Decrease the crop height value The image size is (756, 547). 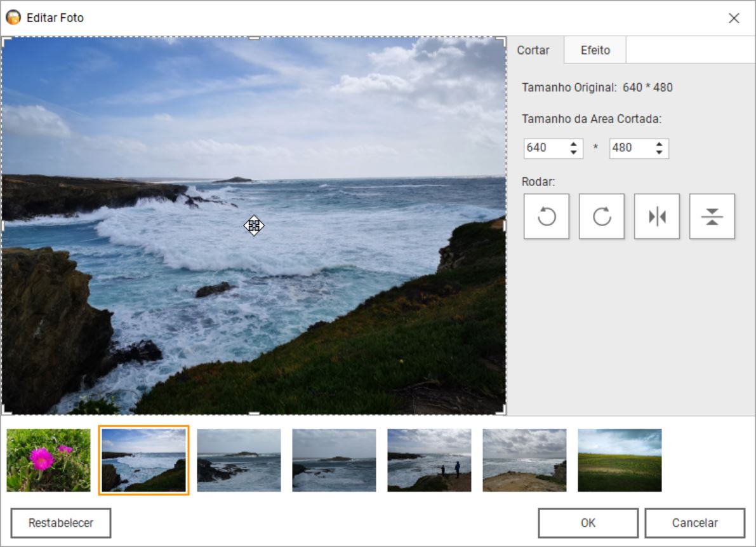[660, 152]
